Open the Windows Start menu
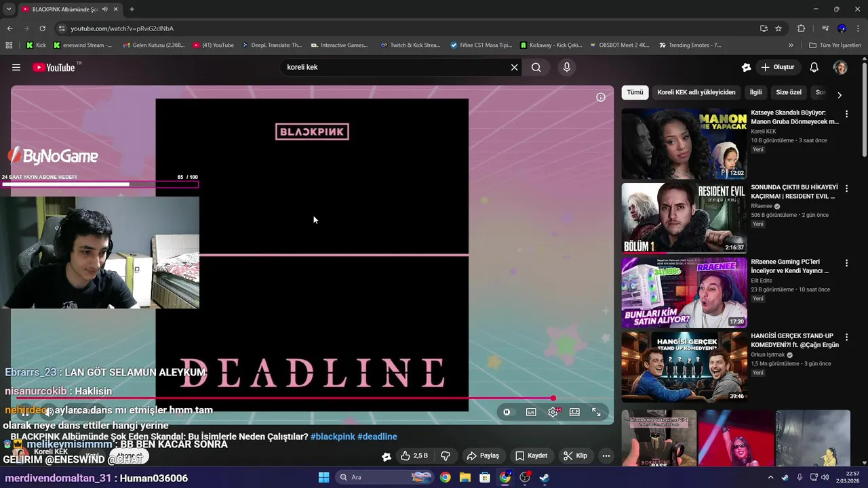This screenshot has height=488, width=868. (x=323, y=477)
